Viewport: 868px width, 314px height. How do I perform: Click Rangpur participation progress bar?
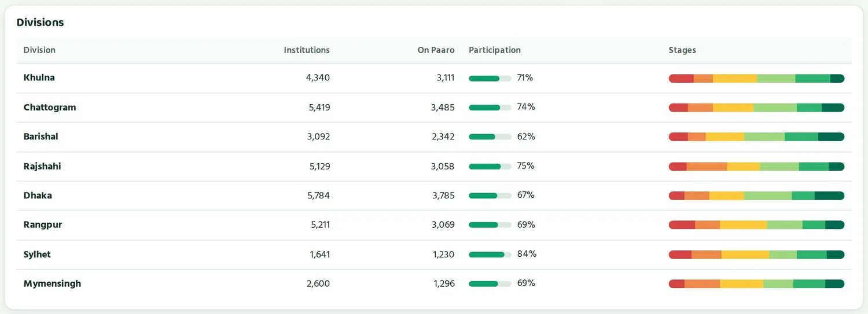coord(490,225)
